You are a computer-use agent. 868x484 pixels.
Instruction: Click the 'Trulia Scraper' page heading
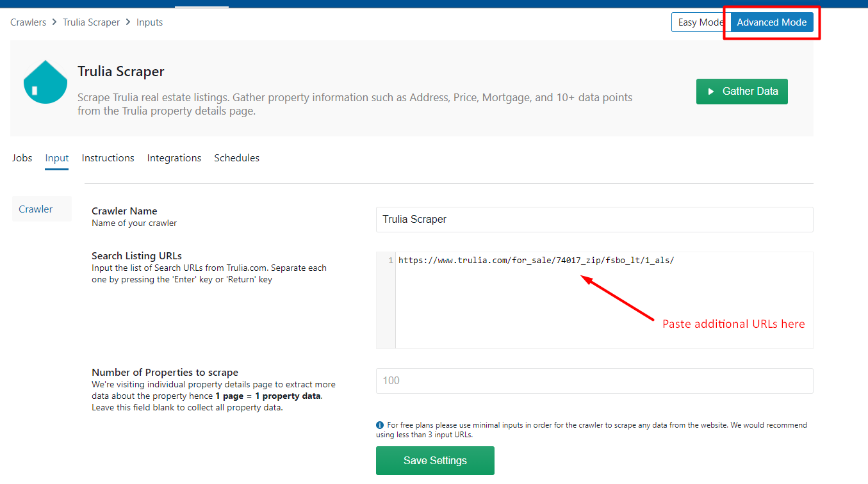point(121,72)
